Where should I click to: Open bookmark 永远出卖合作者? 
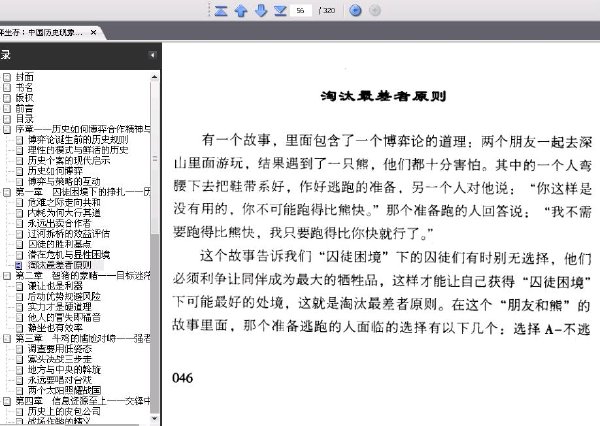click(x=60, y=223)
